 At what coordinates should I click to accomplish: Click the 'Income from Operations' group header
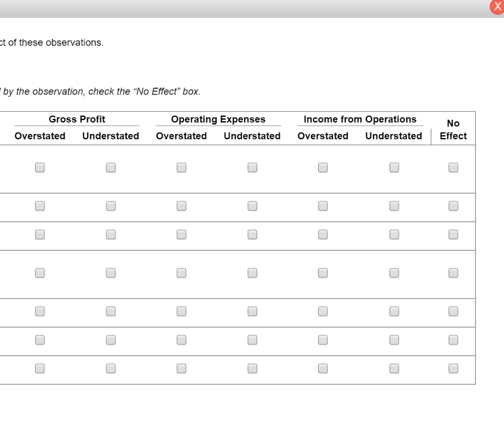tap(360, 119)
